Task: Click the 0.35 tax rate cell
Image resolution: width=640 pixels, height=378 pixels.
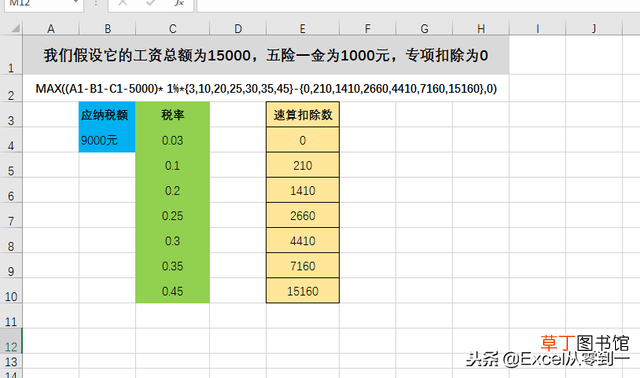Action: pyautogui.click(x=173, y=266)
